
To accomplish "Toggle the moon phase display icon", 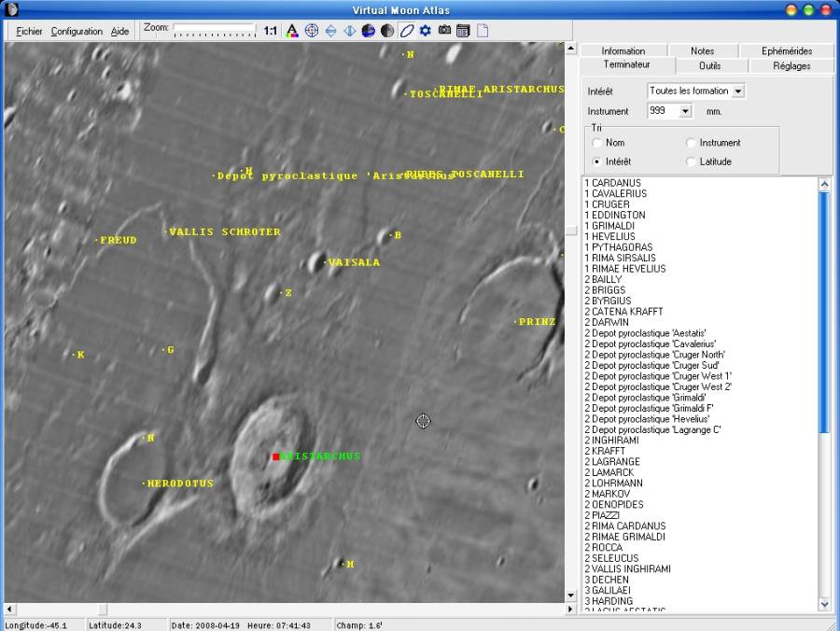I will (x=387, y=31).
